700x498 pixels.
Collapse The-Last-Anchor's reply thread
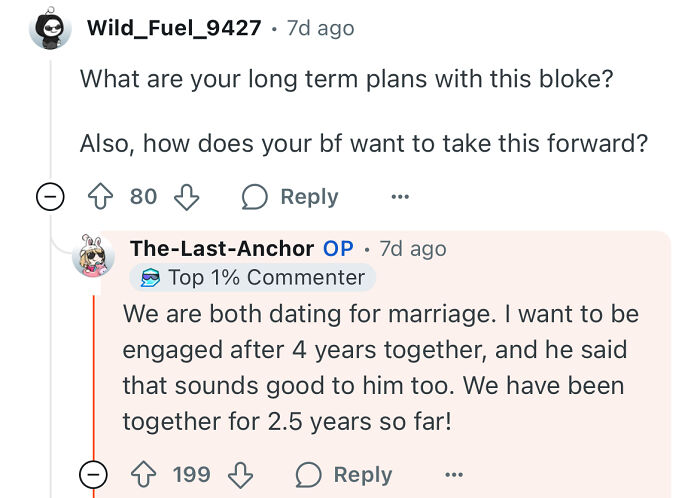93,474
